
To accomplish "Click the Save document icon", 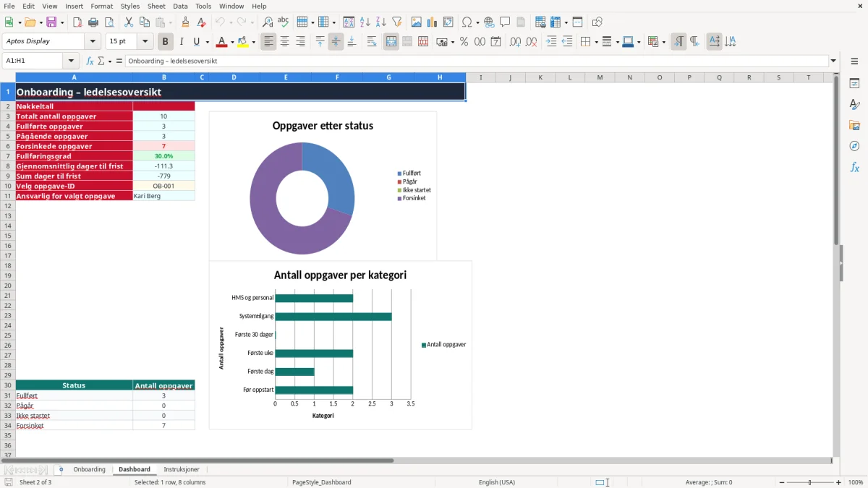I will 51,22.
